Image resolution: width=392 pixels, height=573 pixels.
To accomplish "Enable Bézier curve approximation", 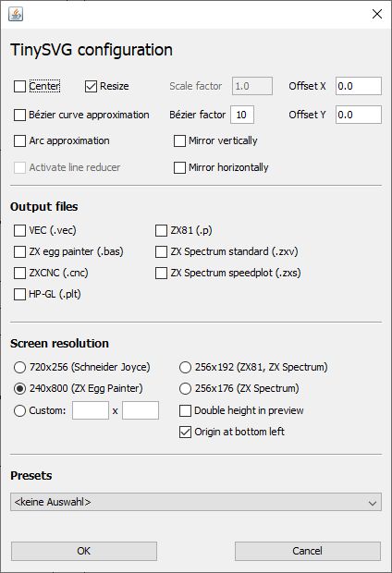I will pyautogui.click(x=19, y=115).
